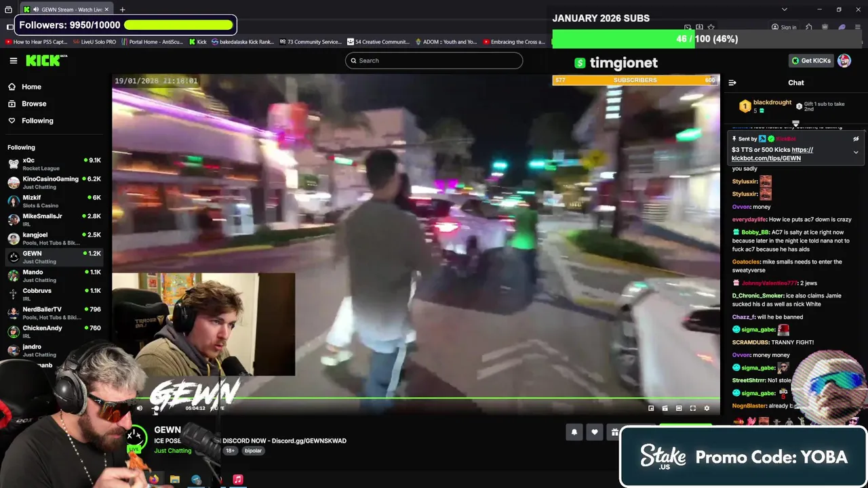The image size is (868, 488).
Task: Toggle fullscreen on the video player
Action: pyautogui.click(x=692, y=408)
